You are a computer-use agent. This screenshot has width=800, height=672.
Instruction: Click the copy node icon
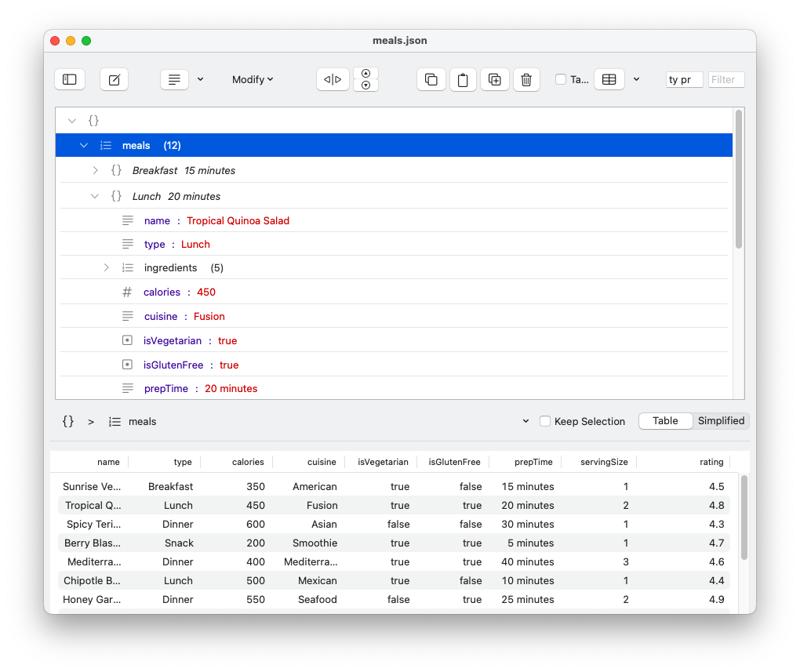coord(431,79)
